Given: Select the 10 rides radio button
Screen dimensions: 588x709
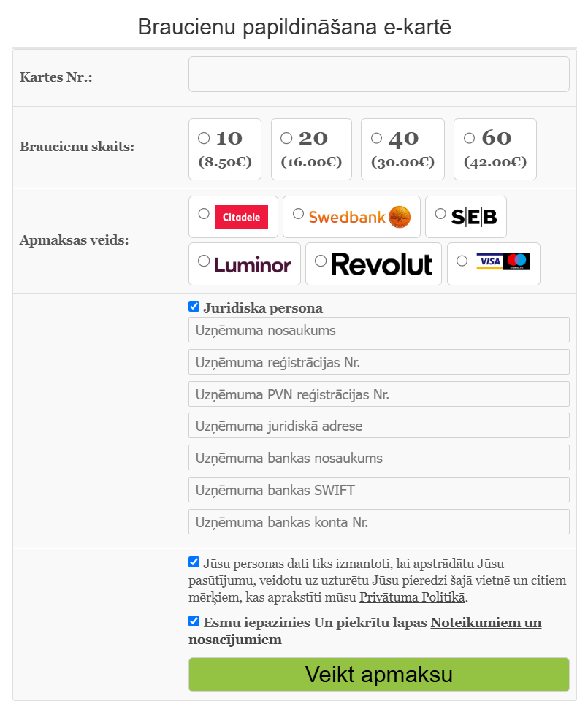Looking at the screenshot, I should pos(204,138).
